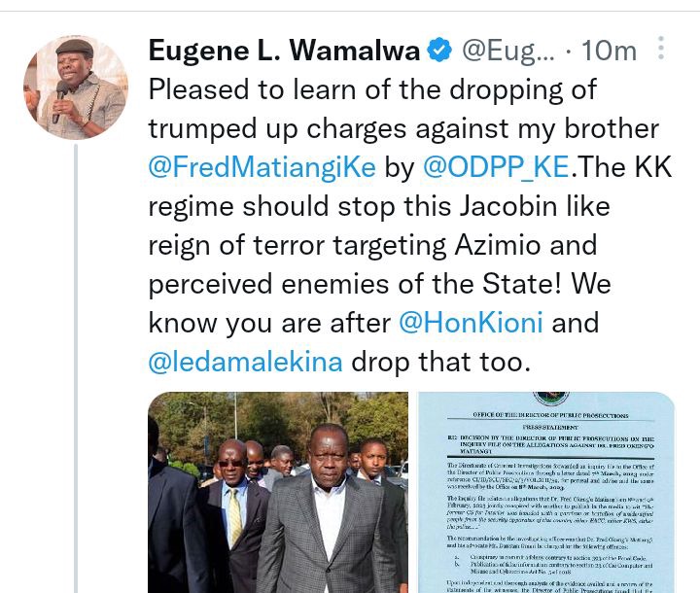700x593 pixels.
Task: Click the tweet body text to expand
Action: pyautogui.click(x=410, y=226)
